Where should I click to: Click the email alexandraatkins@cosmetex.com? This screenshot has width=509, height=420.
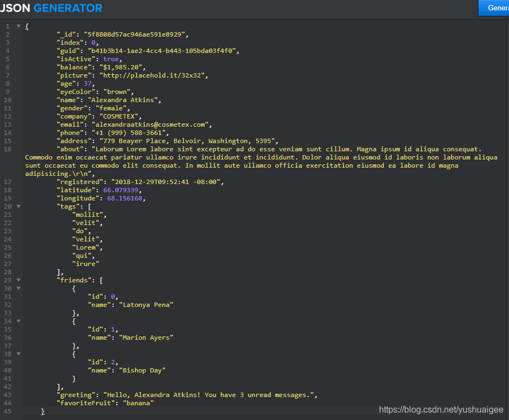pyautogui.click(x=150, y=125)
